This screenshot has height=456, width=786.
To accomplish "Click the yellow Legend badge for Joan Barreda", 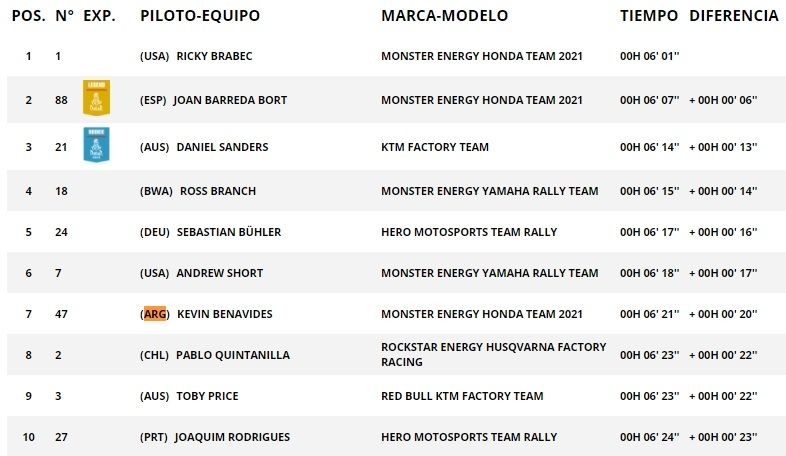I will (x=96, y=98).
